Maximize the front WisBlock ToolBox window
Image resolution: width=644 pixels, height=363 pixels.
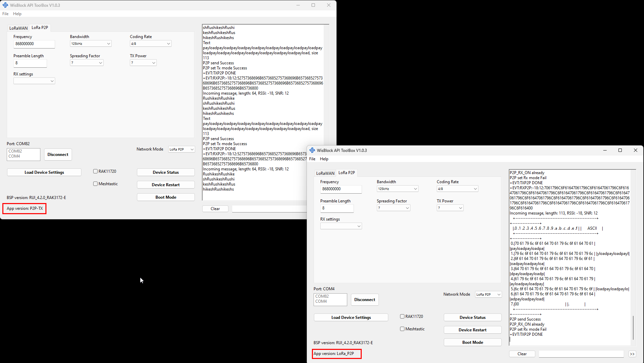(620, 150)
